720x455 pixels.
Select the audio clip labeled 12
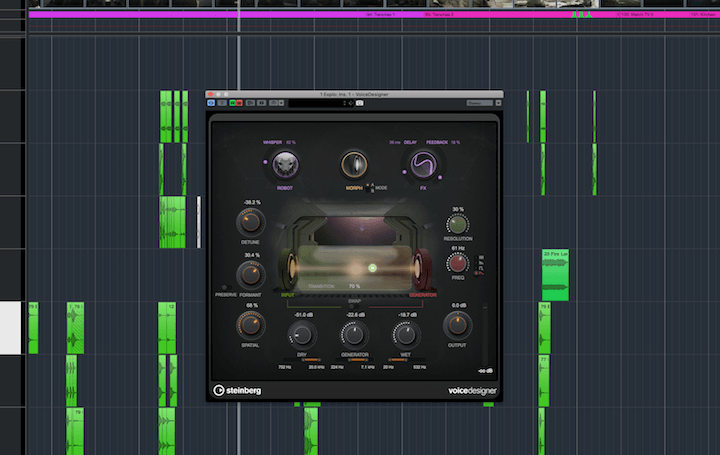[167, 327]
